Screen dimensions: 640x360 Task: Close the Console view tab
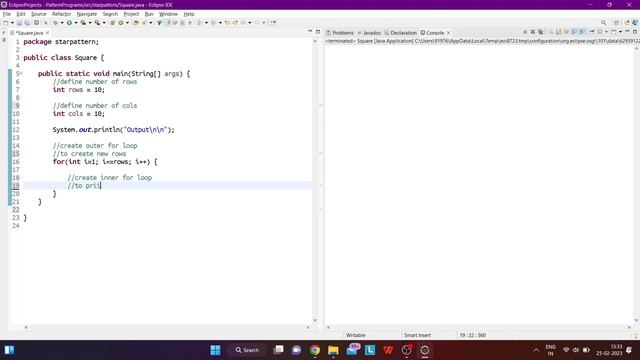tap(448, 33)
